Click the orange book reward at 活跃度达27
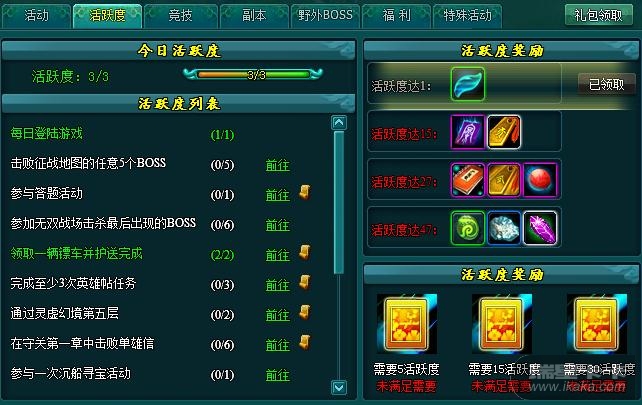 click(468, 180)
